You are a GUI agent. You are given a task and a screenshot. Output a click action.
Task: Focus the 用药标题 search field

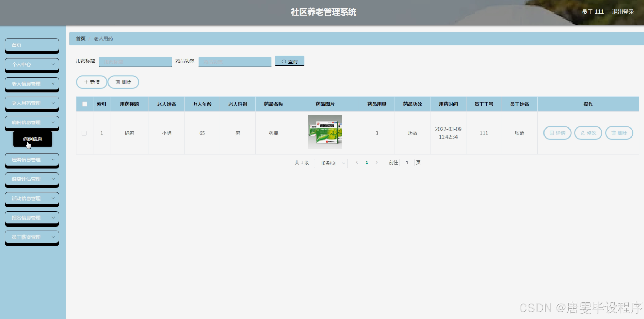[x=136, y=62]
